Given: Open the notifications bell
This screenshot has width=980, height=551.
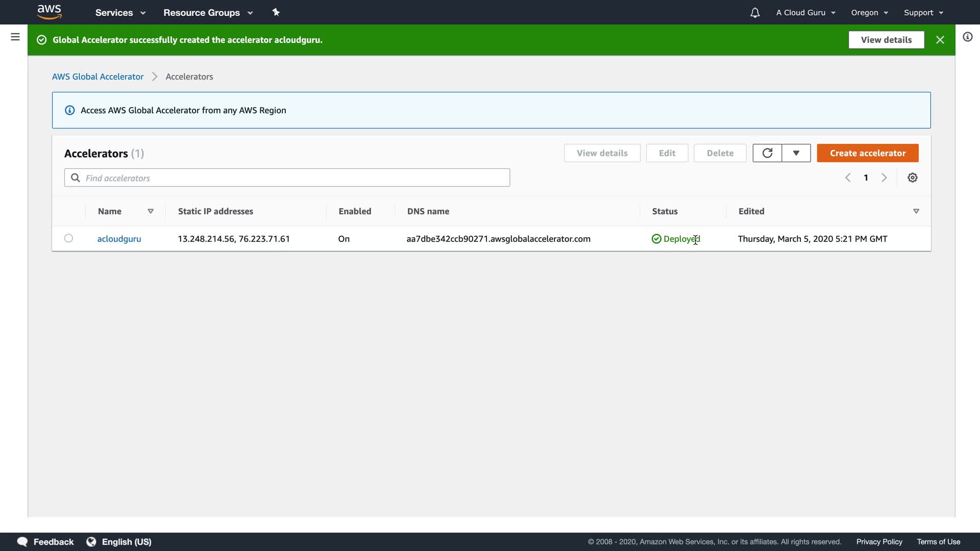Looking at the screenshot, I should (755, 13).
